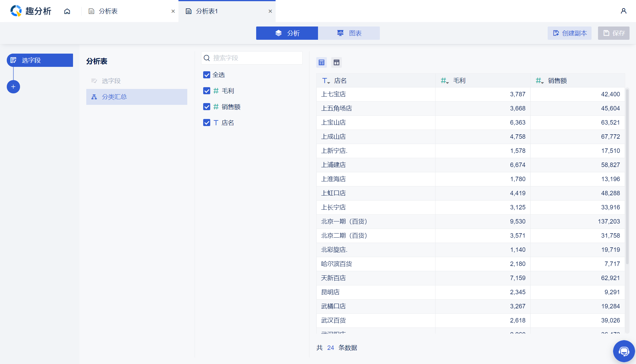Image resolution: width=636 pixels, height=364 pixels.
Task: Open the user profile icon
Action: [623, 11]
